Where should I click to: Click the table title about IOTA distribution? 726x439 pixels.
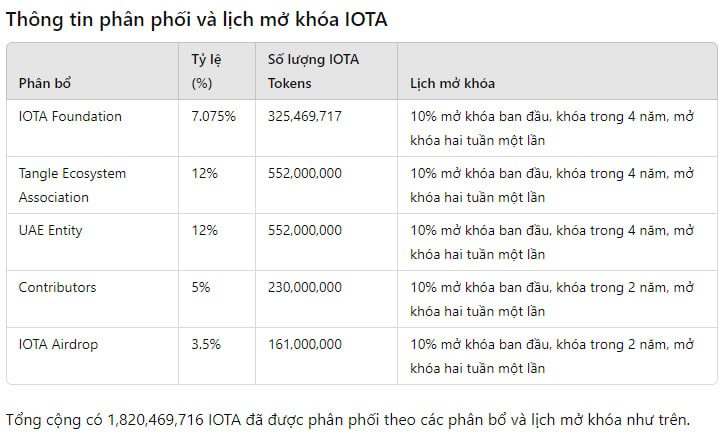click(196, 19)
